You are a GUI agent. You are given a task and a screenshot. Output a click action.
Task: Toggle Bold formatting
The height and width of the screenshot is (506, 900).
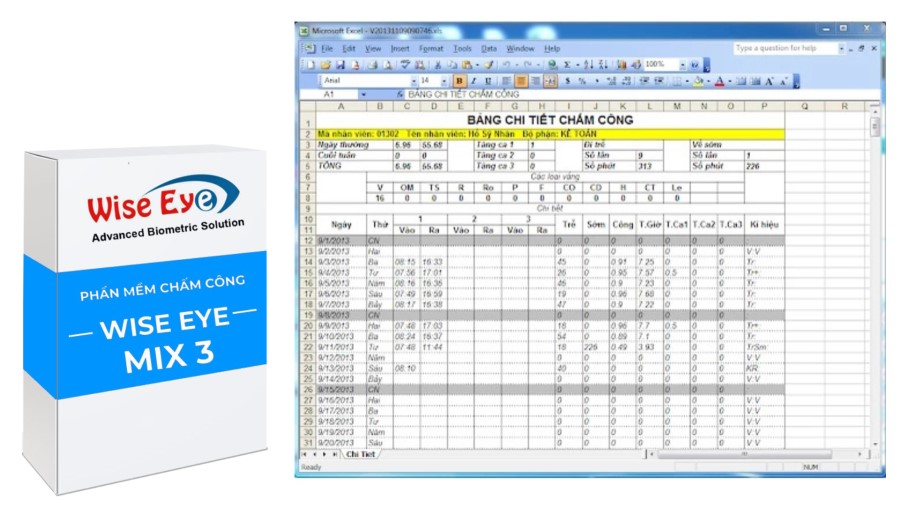click(459, 81)
